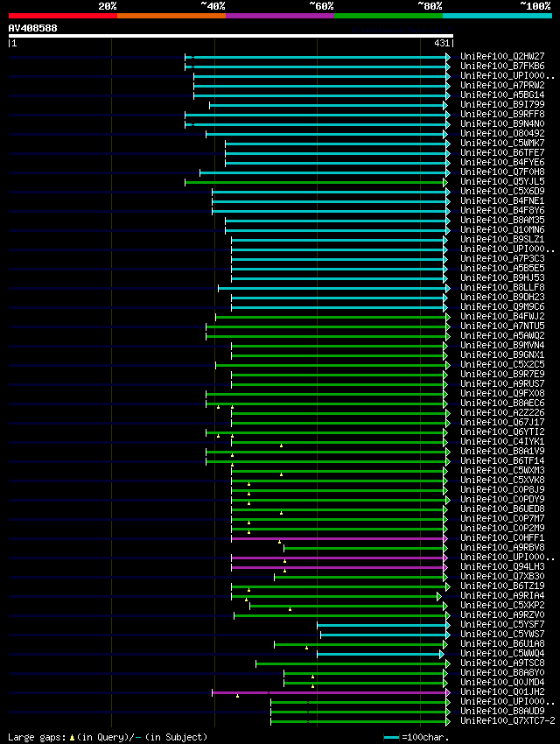Open the UniRef100_A7NTU5 hit

[502, 326]
